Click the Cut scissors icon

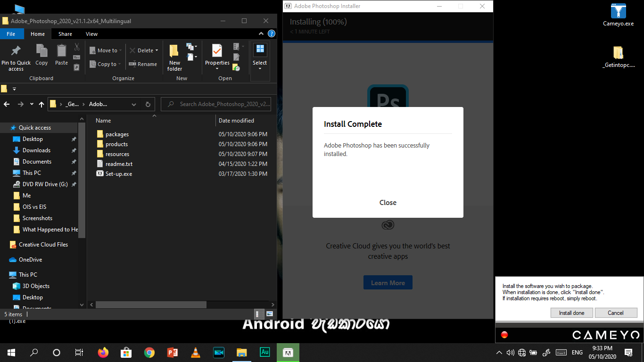coord(76,47)
